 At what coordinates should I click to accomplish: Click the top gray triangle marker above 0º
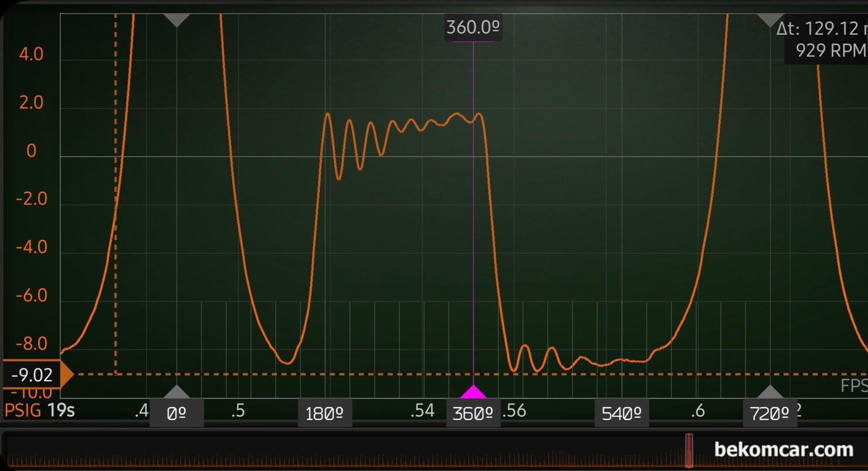click(x=177, y=20)
